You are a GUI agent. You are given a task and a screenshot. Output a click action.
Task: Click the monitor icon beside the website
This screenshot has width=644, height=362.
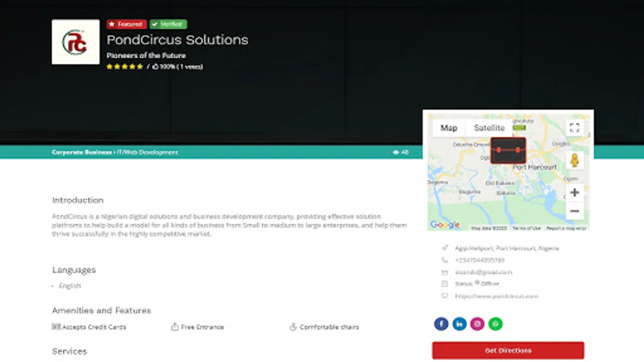(x=445, y=296)
